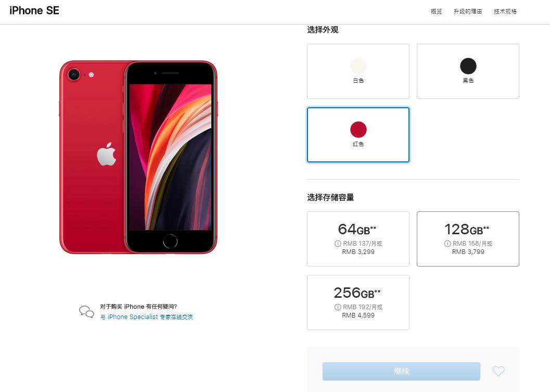Open the 升级的理由 tab
Image resolution: width=550 pixels, height=392 pixels.
pos(468,11)
